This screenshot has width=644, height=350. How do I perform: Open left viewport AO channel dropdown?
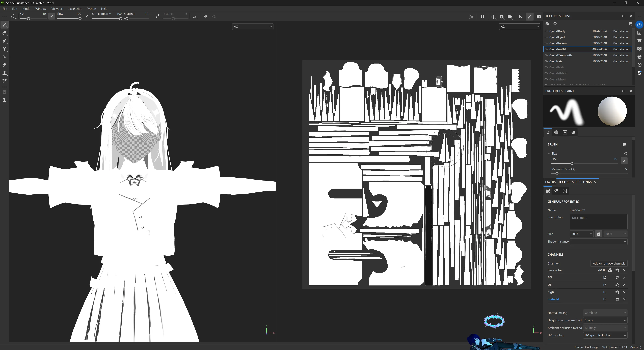pos(253,27)
